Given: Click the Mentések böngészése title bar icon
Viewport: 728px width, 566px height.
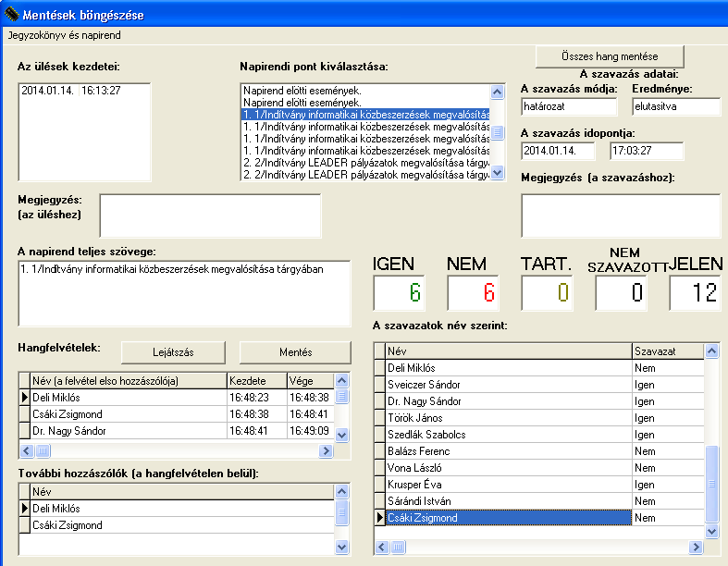Looking at the screenshot, I should click(12, 14).
